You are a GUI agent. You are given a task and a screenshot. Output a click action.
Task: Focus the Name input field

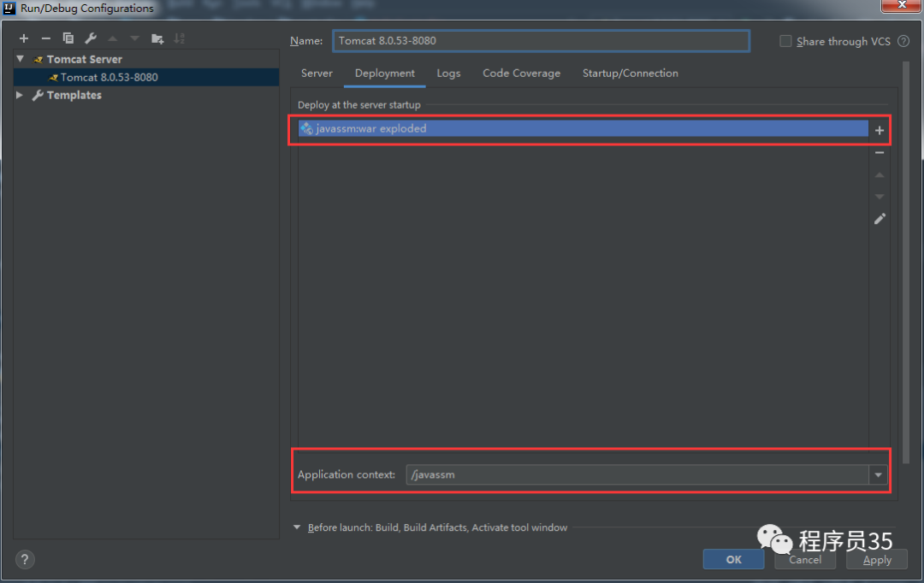[541, 41]
